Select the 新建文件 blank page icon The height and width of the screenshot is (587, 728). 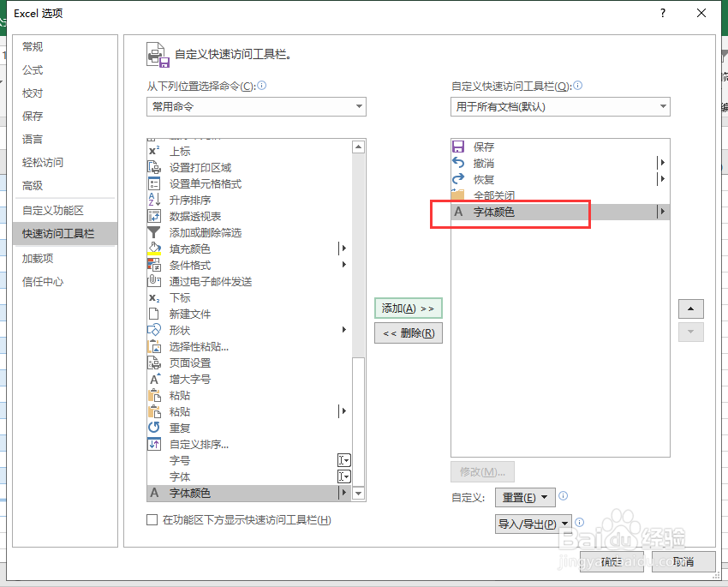coord(153,314)
